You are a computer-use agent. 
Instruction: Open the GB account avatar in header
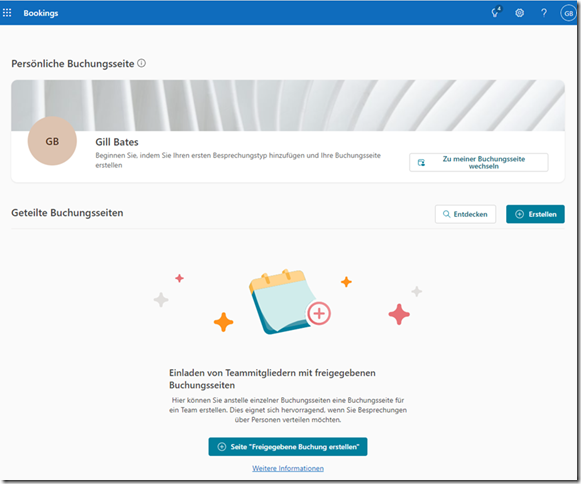tap(568, 13)
